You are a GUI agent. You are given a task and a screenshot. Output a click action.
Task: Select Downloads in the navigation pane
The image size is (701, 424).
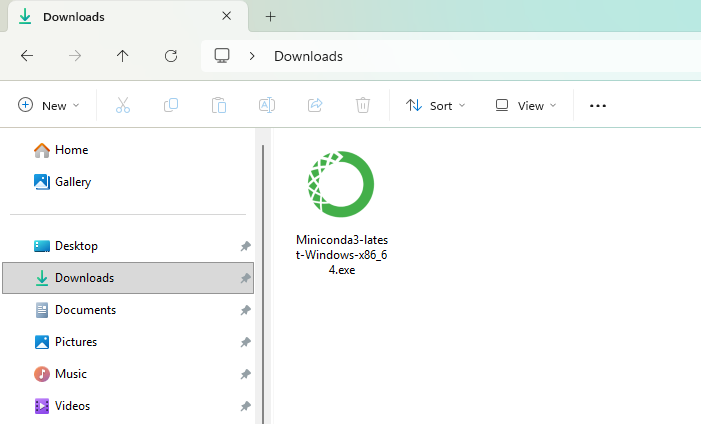(x=128, y=278)
